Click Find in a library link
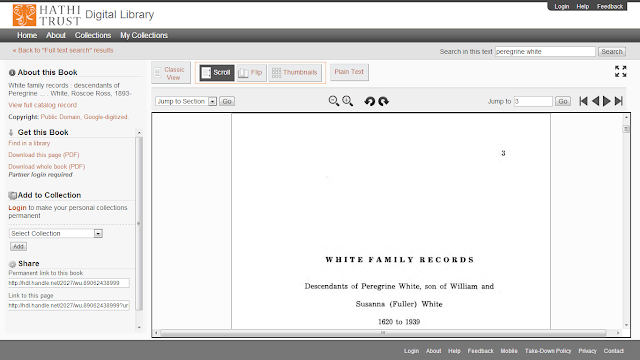 point(29,143)
